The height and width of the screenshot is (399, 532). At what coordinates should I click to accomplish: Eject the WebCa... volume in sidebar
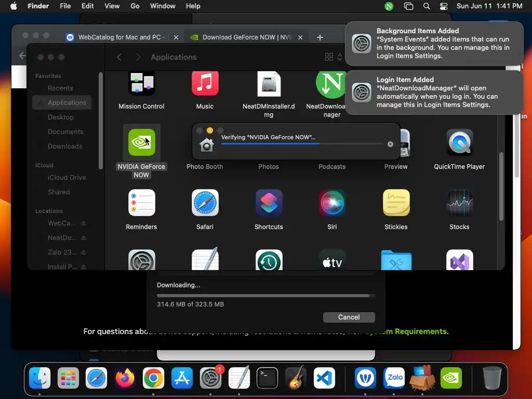[x=84, y=223]
